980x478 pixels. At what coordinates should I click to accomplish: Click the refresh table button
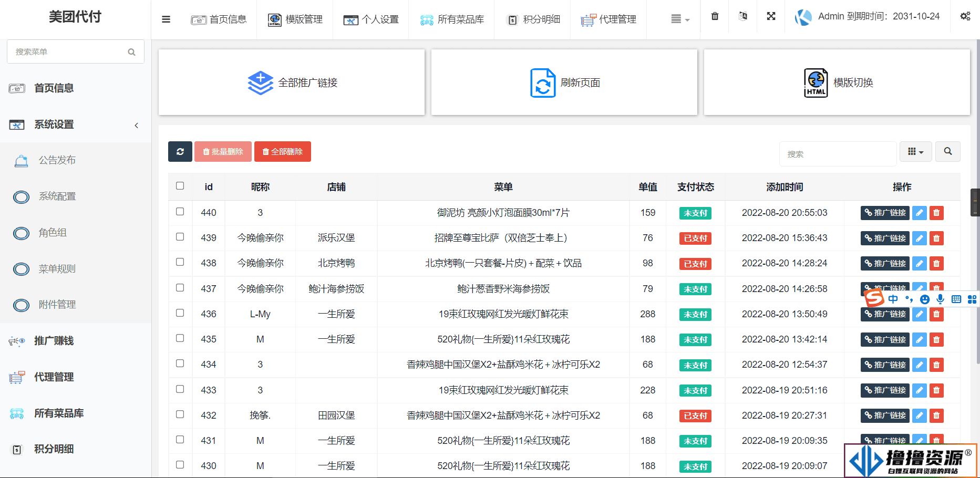coord(180,152)
